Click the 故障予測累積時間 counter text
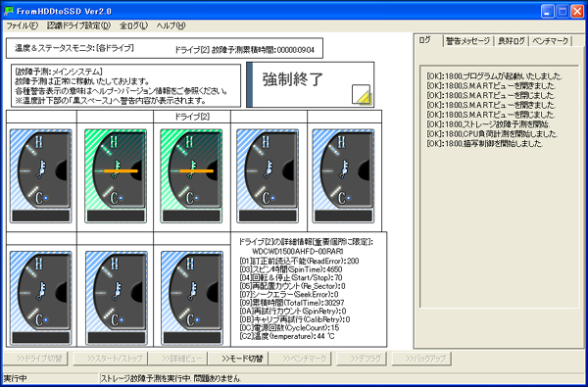588x387 pixels. [244, 50]
